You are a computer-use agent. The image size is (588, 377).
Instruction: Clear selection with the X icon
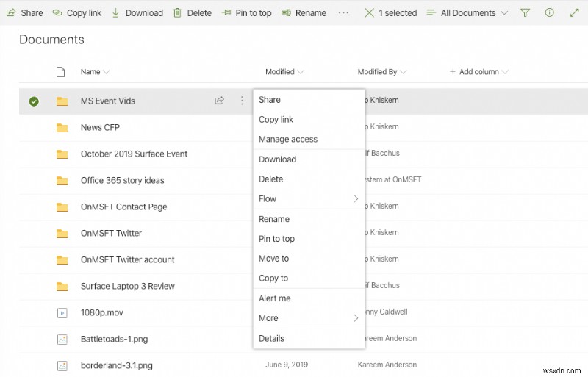(370, 12)
